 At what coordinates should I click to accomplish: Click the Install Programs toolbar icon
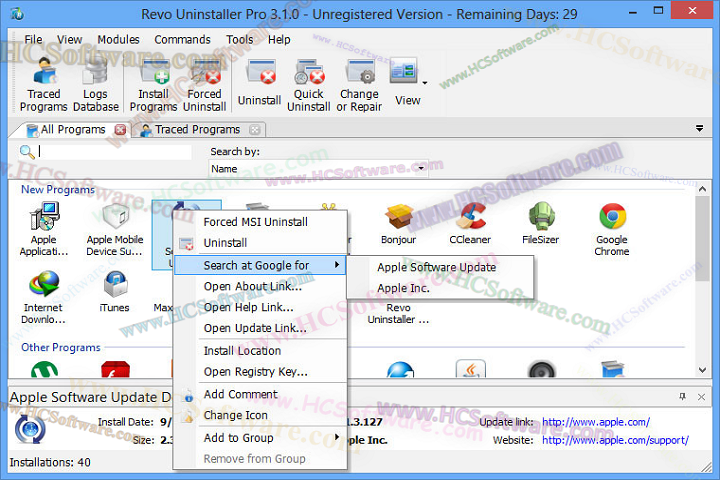[153, 85]
